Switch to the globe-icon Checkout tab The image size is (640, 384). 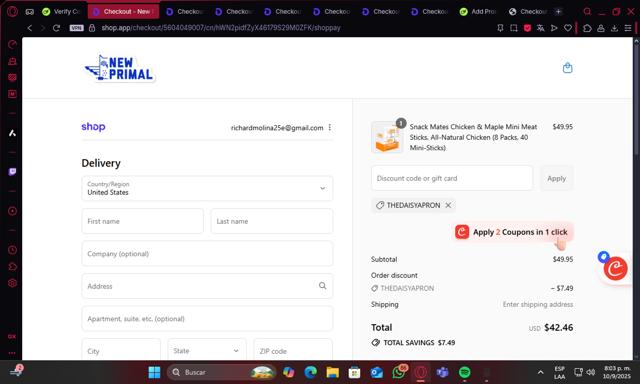coord(528,11)
